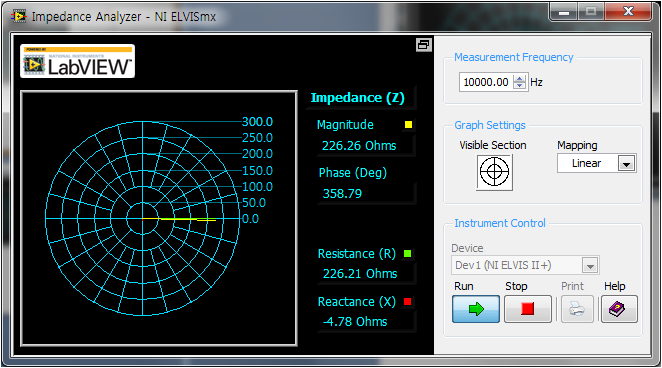This screenshot has width=662, height=368.
Task: Minimize the Impedance Analyzer window
Action: (x=564, y=12)
